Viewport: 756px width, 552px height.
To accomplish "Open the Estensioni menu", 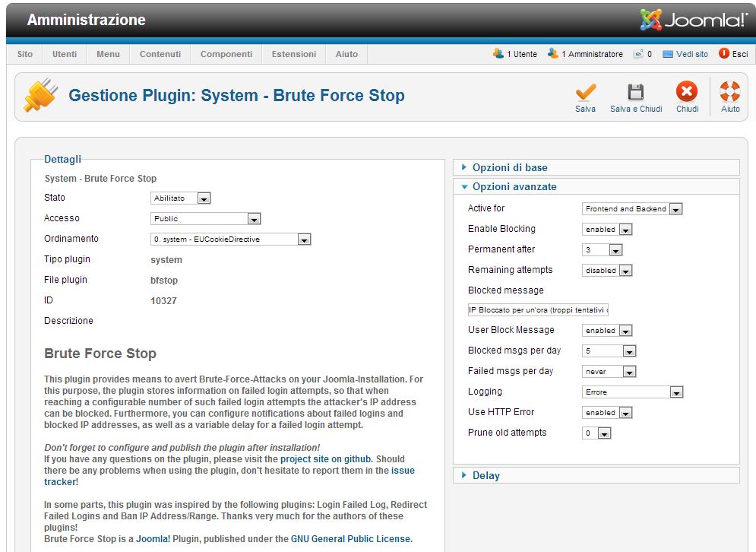I will pos(293,54).
